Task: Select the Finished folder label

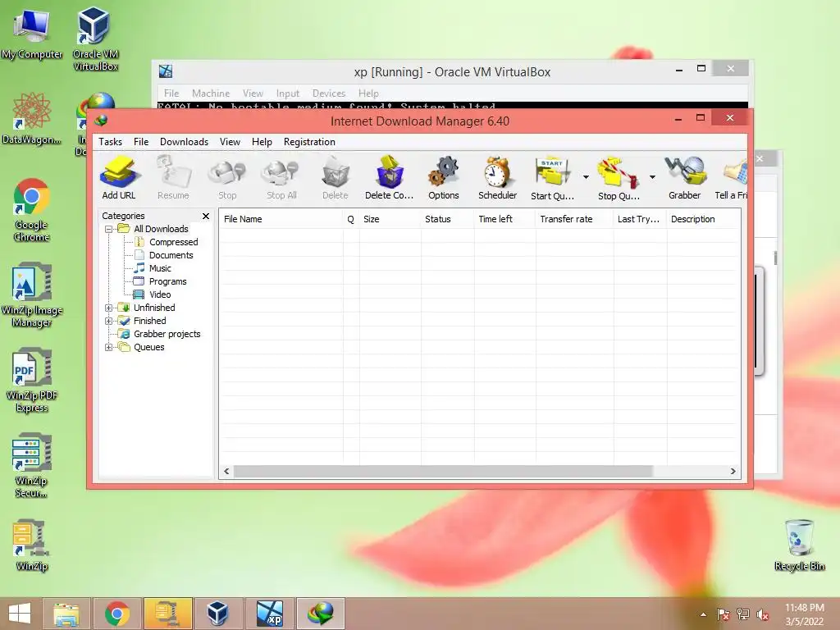Action: point(149,321)
